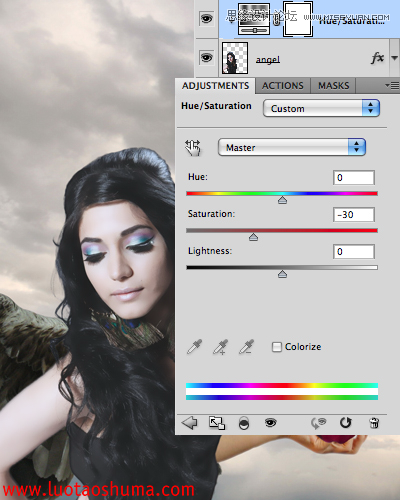Enable the Colorize checkbox
Screen dimensions: 400x500
[x=277, y=347]
